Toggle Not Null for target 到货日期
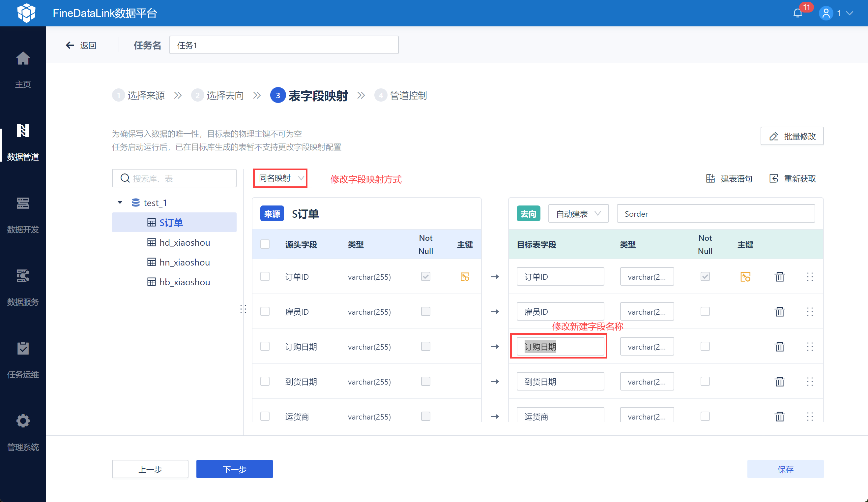The height and width of the screenshot is (502, 868). [x=705, y=381]
